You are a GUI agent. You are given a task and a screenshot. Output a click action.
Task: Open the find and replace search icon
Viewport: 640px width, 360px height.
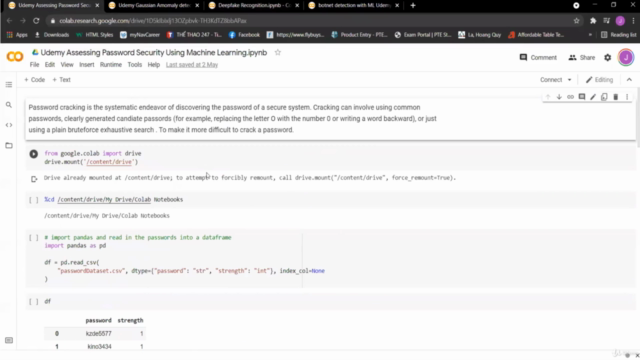pos(9,105)
